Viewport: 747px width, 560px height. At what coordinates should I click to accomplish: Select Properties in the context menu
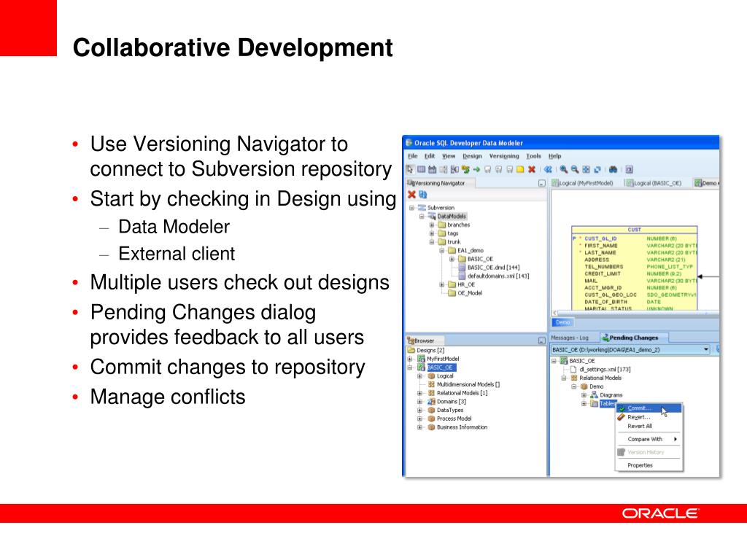click(x=649, y=465)
